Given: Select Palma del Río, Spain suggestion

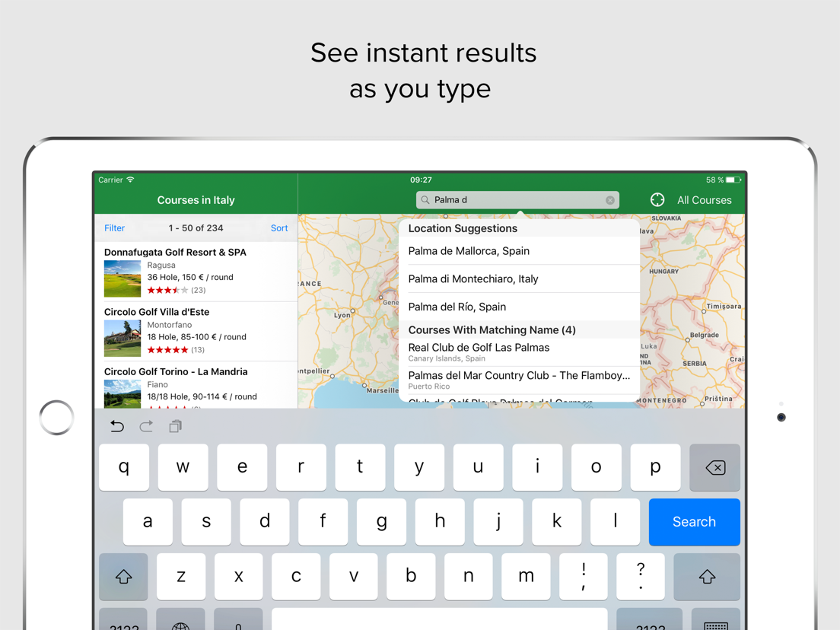Looking at the screenshot, I should point(519,307).
